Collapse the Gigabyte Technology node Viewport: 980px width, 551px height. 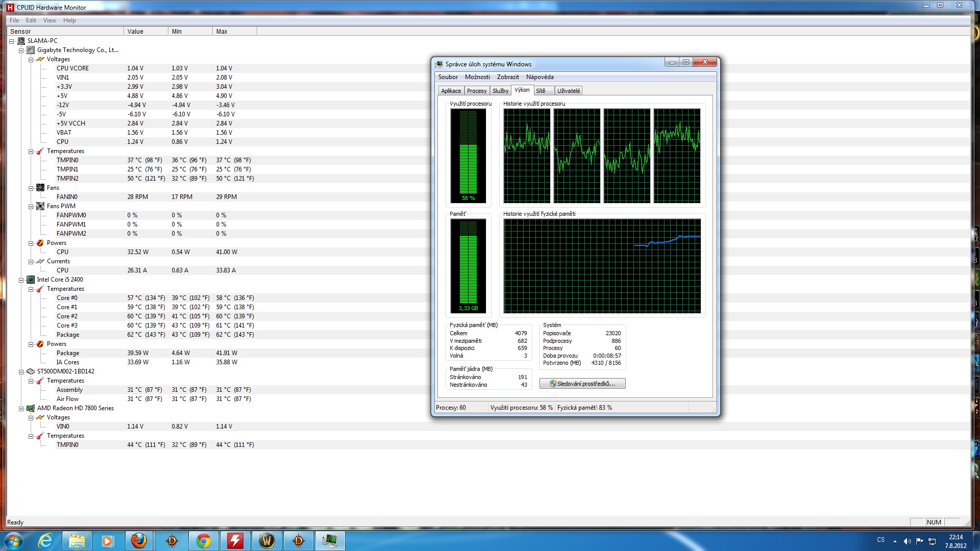click(x=21, y=51)
